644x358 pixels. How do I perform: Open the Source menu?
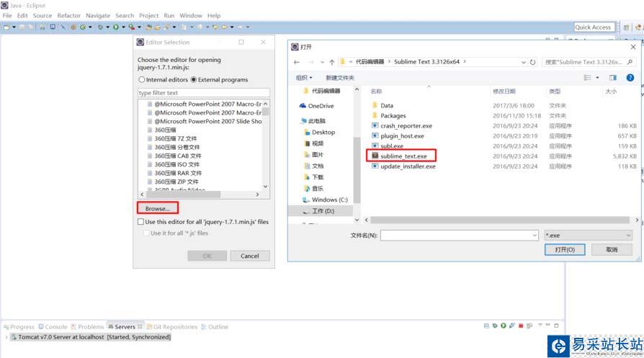coord(43,16)
